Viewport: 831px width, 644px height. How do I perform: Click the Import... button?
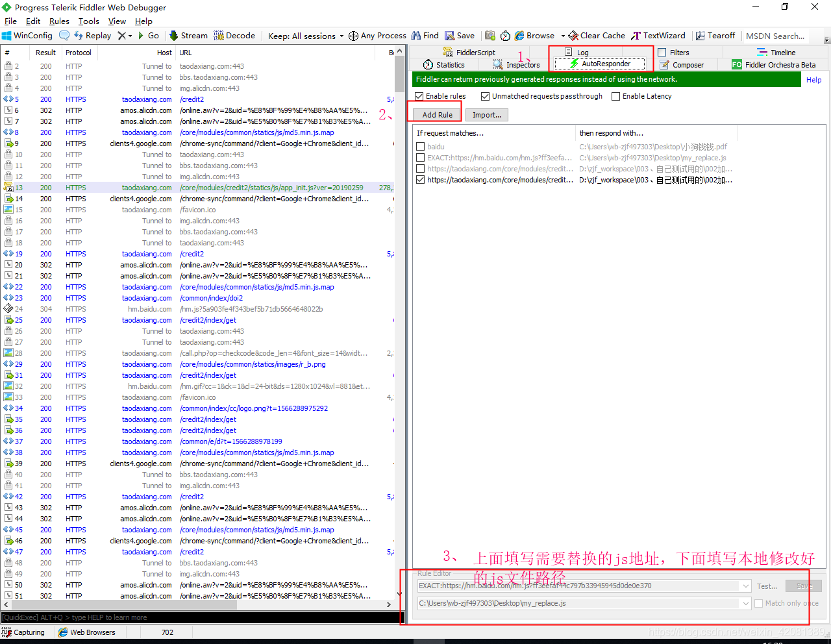(x=487, y=115)
